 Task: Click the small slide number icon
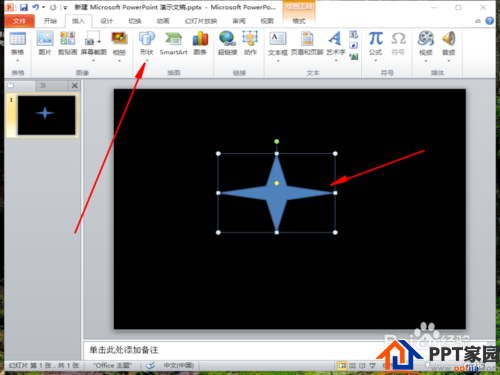354,45
